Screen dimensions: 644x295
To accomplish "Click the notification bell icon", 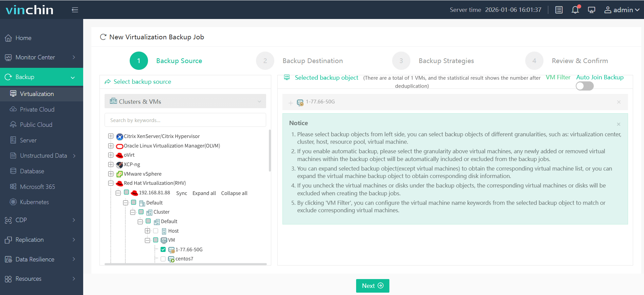I will (x=575, y=10).
